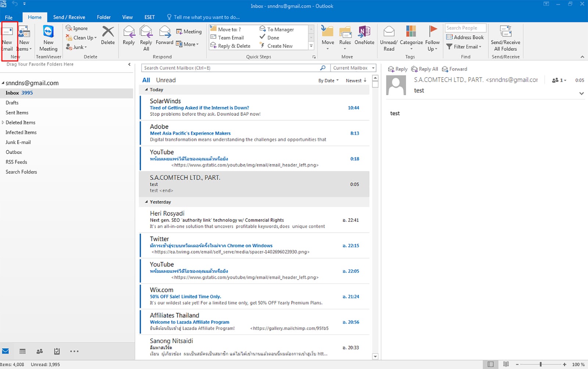Image resolution: width=588 pixels, height=369 pixels.
Task: Open the Filter Email dropdown
Action: coord(464,47)
